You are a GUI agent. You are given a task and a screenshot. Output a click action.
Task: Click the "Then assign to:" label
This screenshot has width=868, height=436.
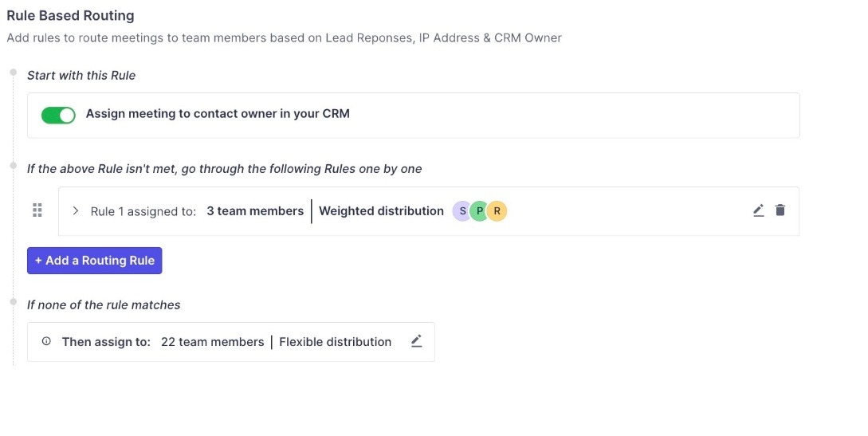coord(106,342)
